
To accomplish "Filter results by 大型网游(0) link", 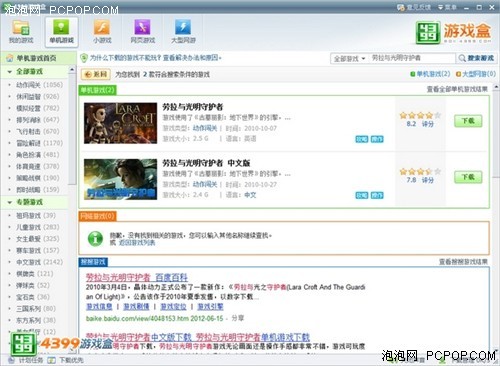I will point(476,74).
